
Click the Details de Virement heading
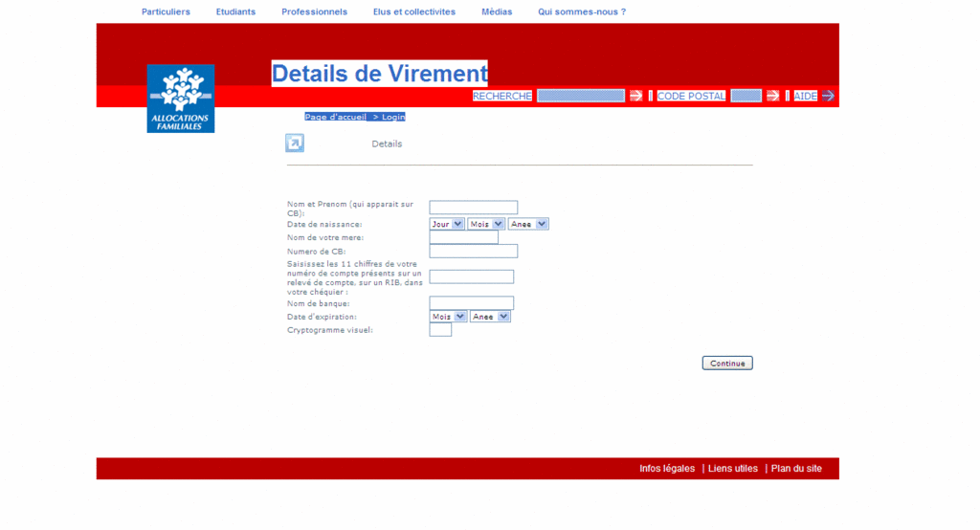coord(379,73)
